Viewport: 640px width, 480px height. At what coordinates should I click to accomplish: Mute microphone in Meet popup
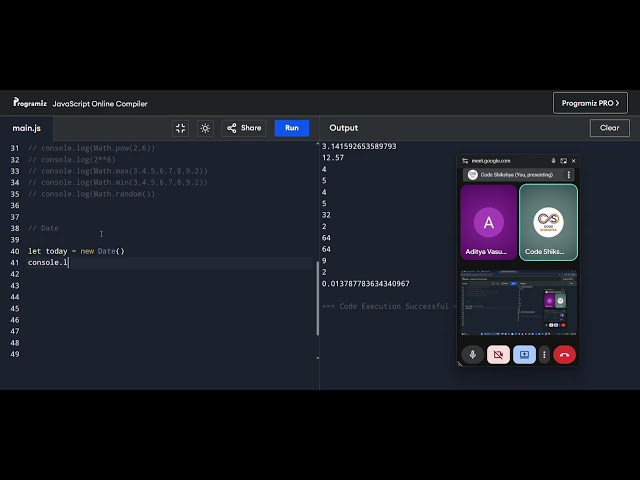point(473,355)
